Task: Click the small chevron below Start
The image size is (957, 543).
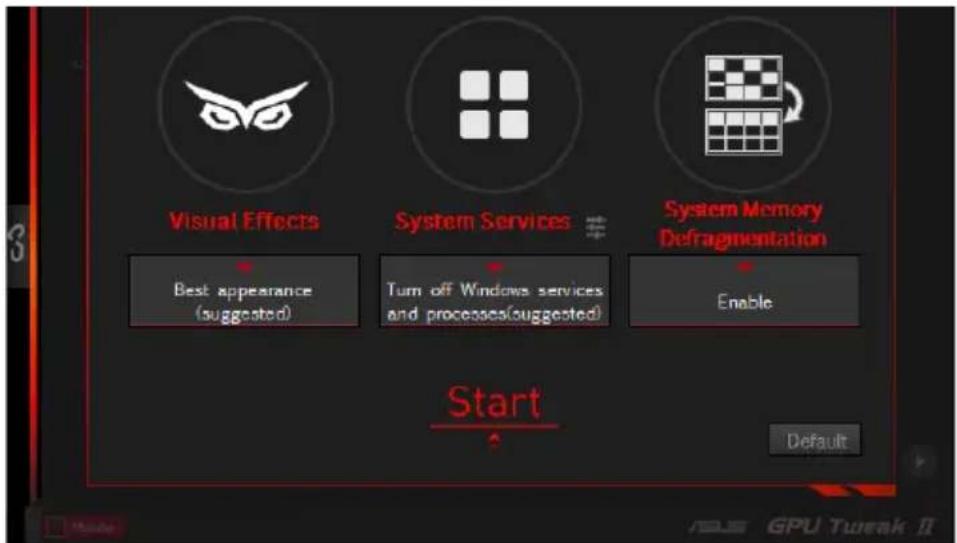Action: (494, 441)
